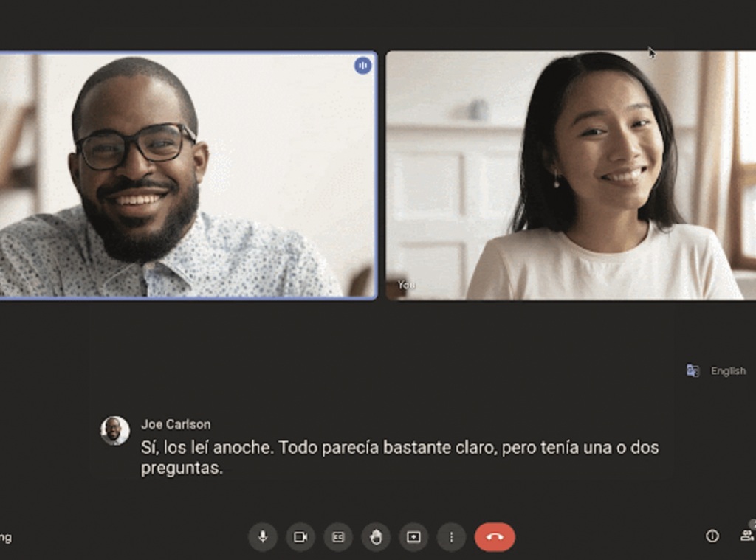Viewport: 756px width, 560px height.
Task: Show the participants panel
Action: [x=746, y=536]
